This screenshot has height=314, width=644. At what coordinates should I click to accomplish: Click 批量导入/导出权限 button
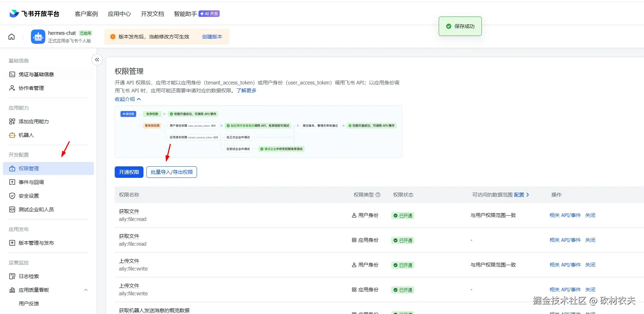[x=172, y=172]
